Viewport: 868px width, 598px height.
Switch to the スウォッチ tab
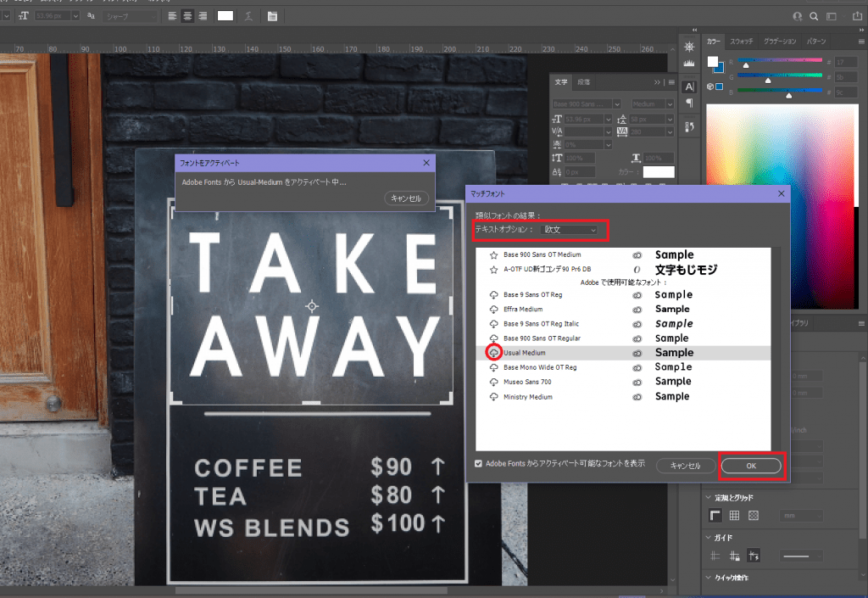tap(743, 41)
